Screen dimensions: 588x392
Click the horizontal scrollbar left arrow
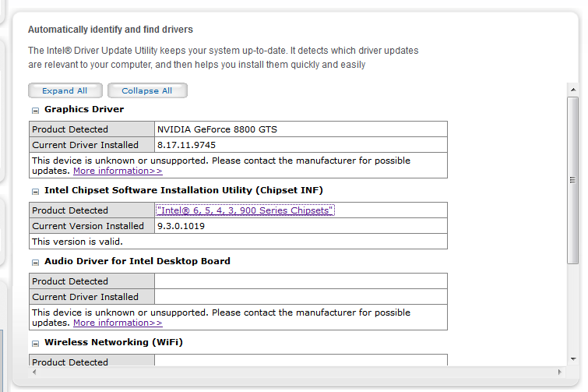34,372
